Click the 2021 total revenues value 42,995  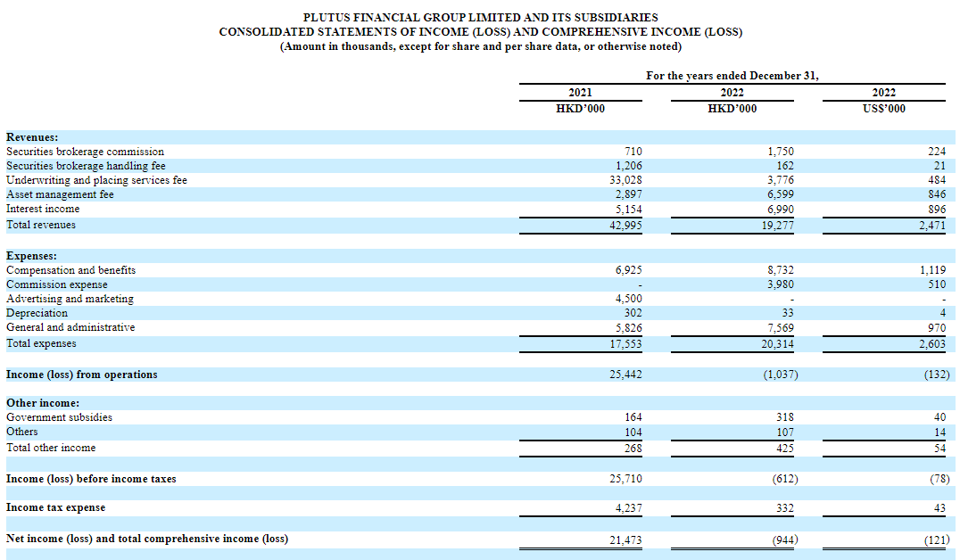(625, 226)
